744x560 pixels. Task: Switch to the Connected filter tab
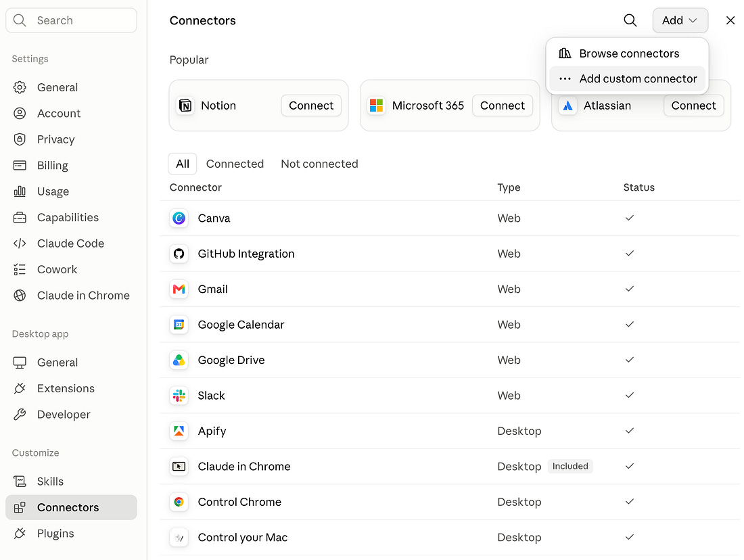(235, 164)
